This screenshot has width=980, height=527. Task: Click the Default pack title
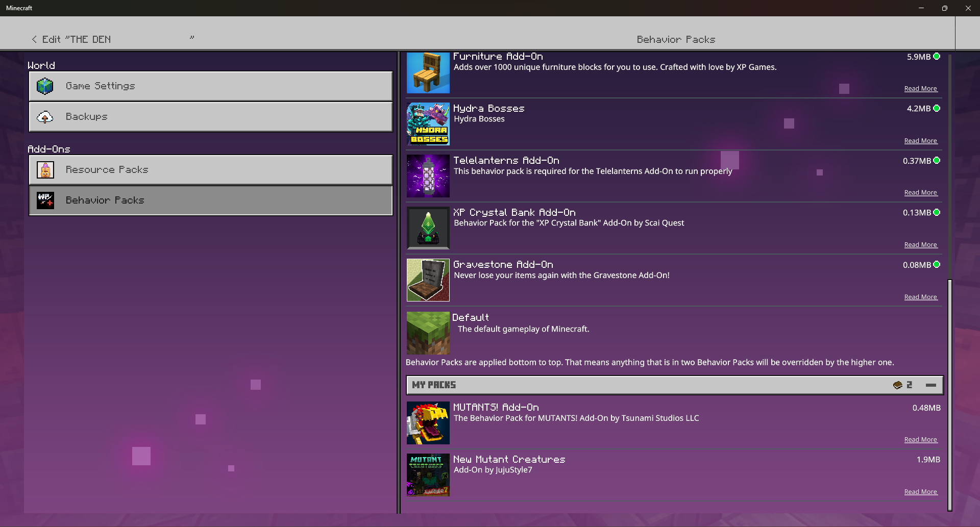click(x=471, y=318)
